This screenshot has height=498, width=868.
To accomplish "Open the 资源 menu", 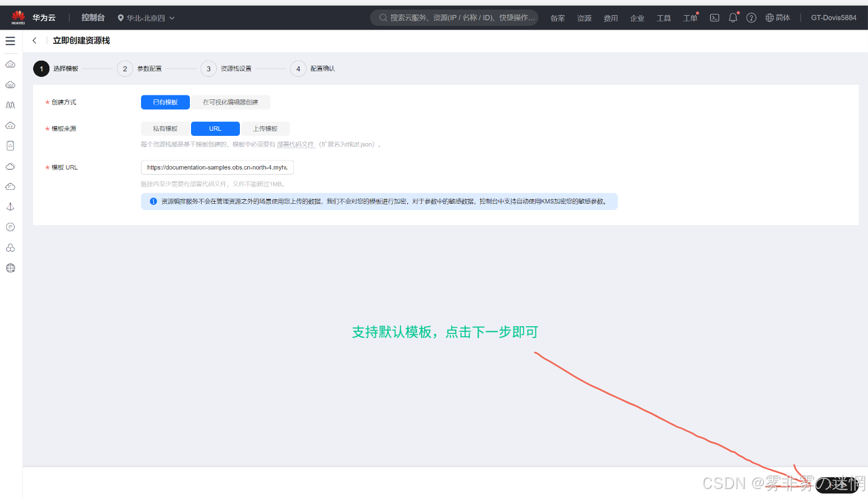I will tap(584, 18).
